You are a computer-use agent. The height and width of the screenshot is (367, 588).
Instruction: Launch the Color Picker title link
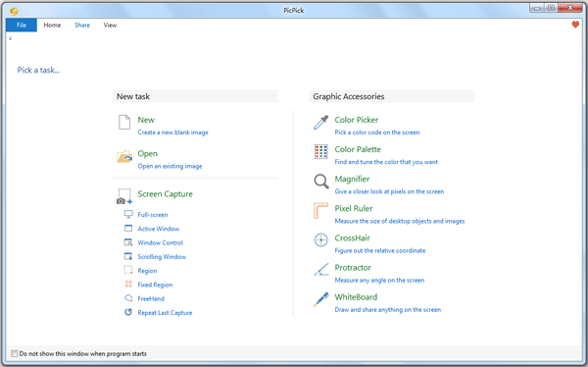357,120
